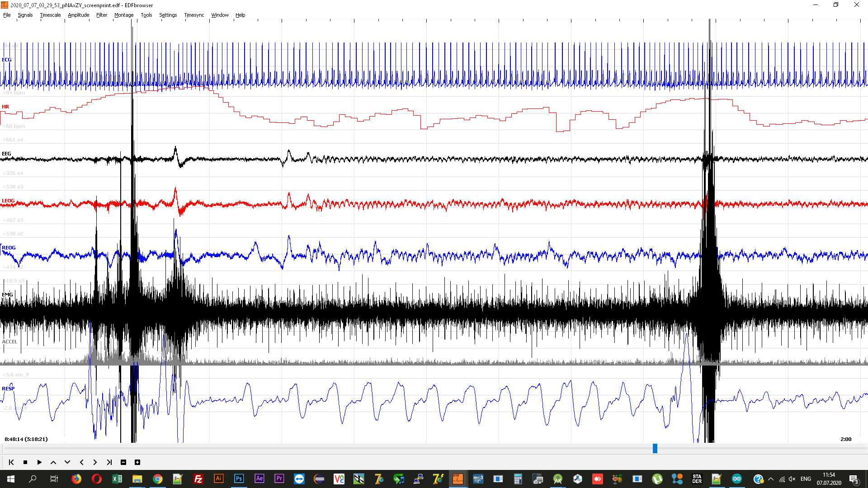Launch Opera from the taskbar
This screenshot has height=488, width=868.
(97, 479)
